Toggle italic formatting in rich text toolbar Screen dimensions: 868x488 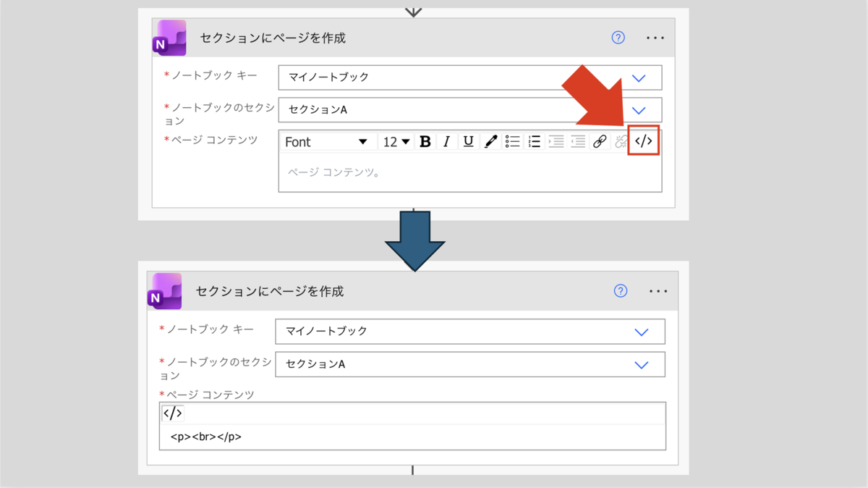(447, 142)
